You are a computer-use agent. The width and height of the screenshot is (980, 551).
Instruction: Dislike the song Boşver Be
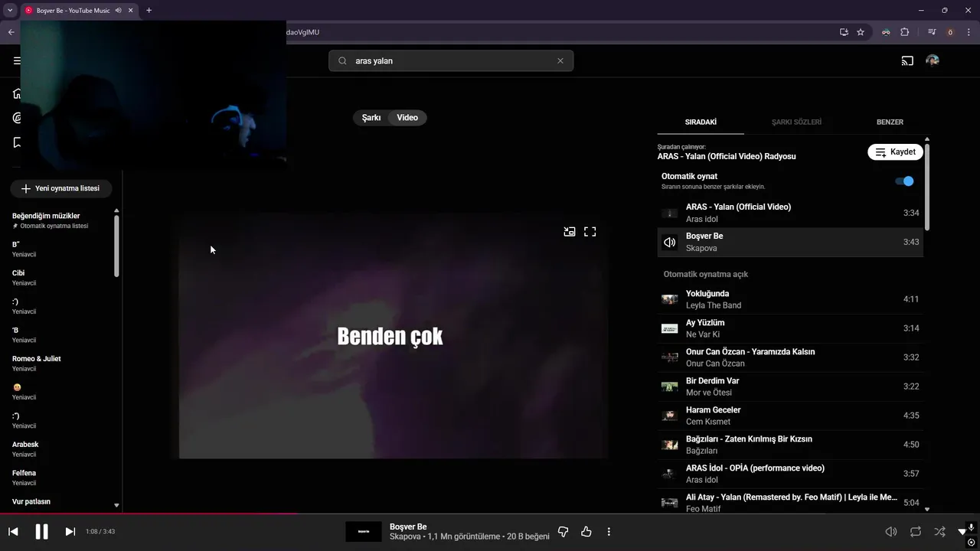point(563,531)
